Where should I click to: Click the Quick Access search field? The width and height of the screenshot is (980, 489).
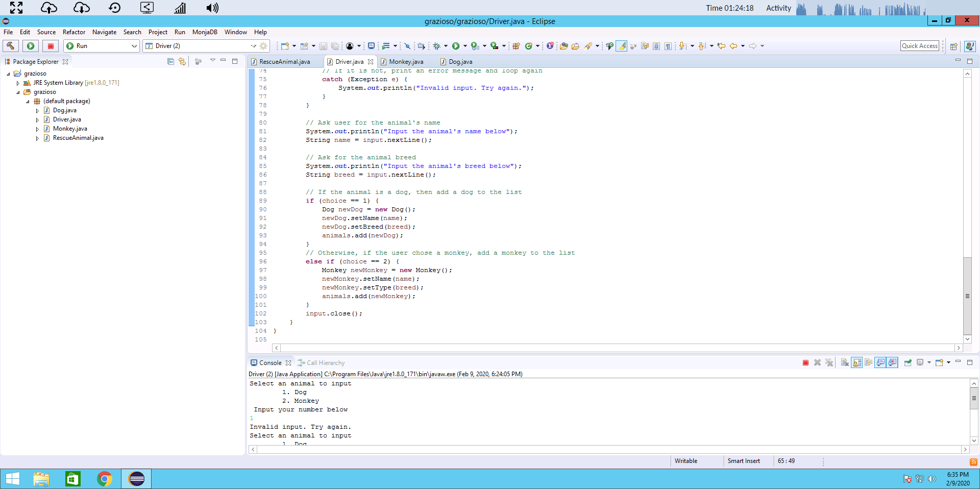[920, 46]
